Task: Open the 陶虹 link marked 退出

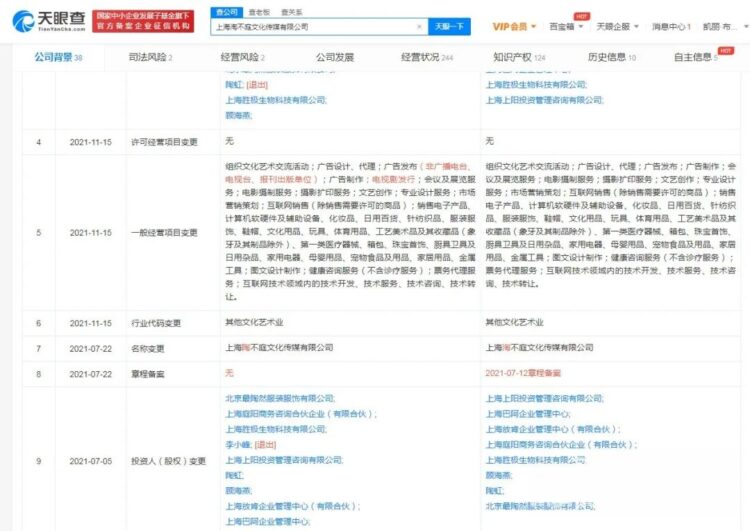Action: (234, 85)
